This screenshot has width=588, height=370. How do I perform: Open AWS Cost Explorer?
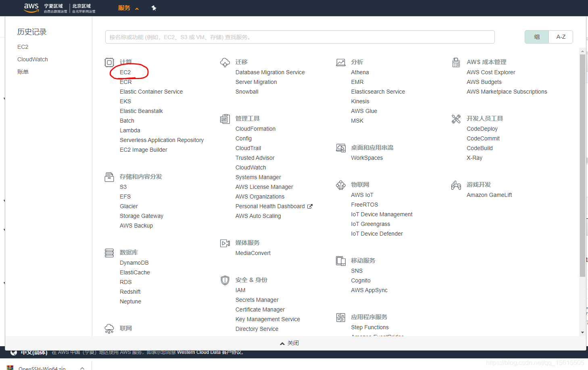(x=491, y=72)
